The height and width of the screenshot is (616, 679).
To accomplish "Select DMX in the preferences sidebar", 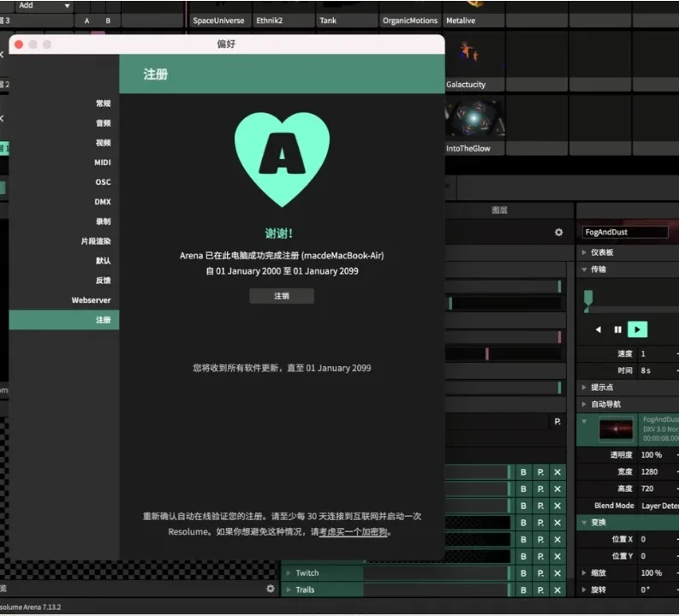I will pyautogui.click(x=103, y=202).
